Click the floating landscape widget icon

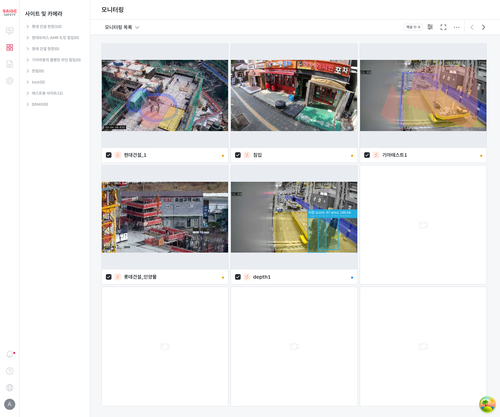click(487, 404)
